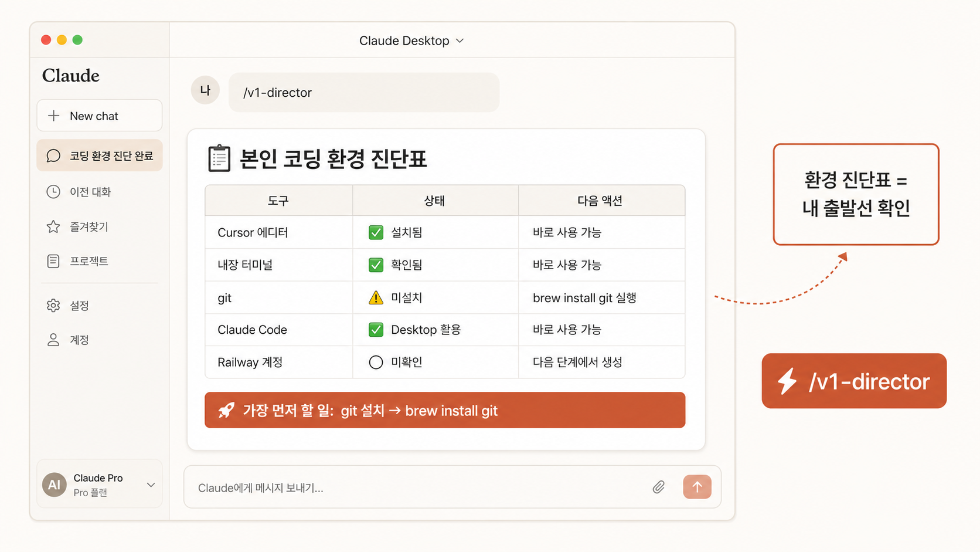This screenshot has height=552, width=980.
Task: Click the /v1-director message bubble
Action: pos(364,92)
